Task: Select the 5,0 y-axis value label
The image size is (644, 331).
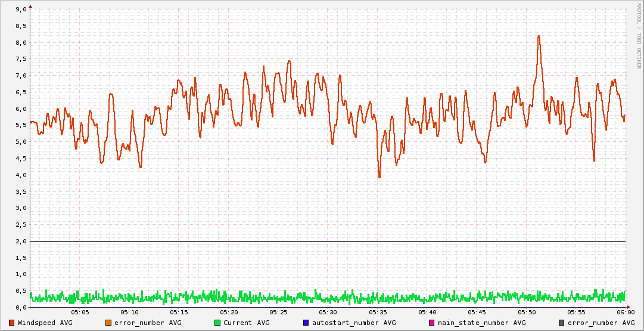Action: pos(20,142)
